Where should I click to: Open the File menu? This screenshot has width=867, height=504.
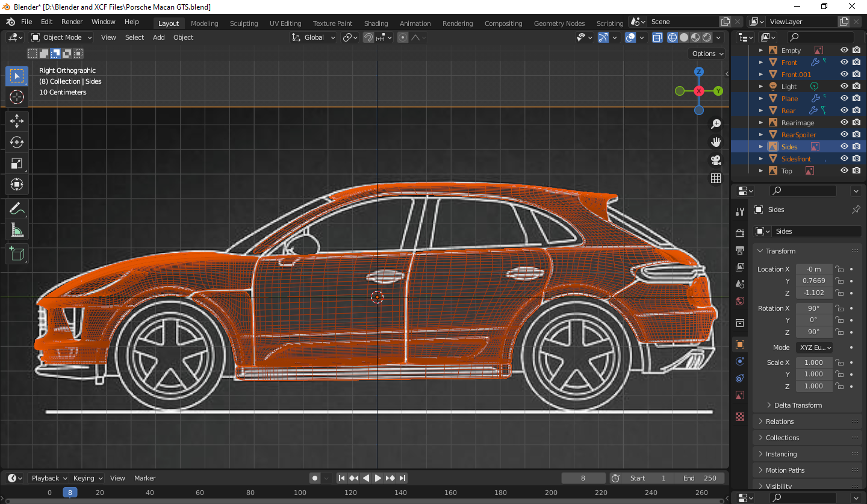[x=26, y=22]
